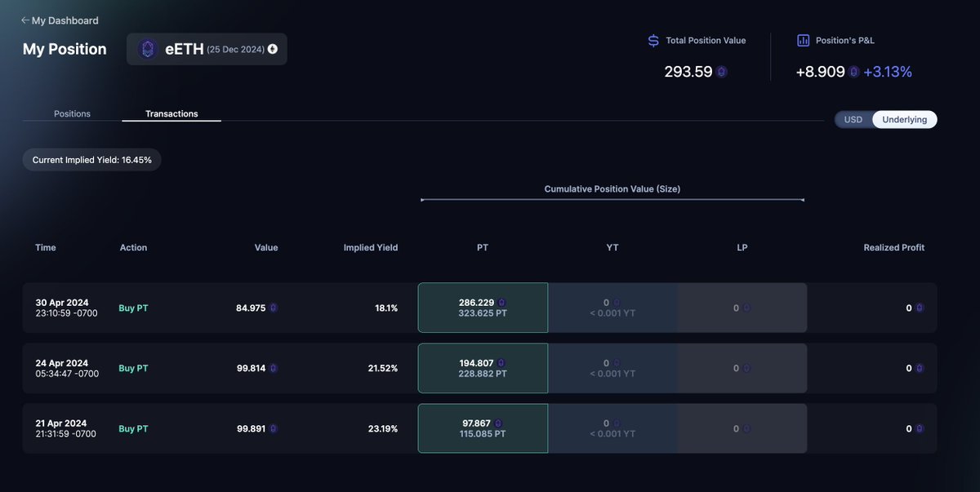
Task: Click the Realized Profit column header
Action: coord(894,247)
